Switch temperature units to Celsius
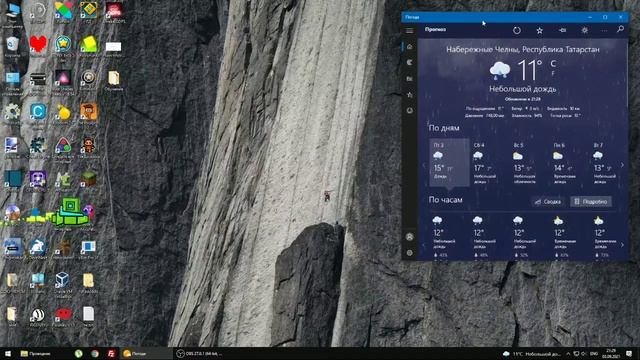640x360 pixels. (x=553, y=64)
